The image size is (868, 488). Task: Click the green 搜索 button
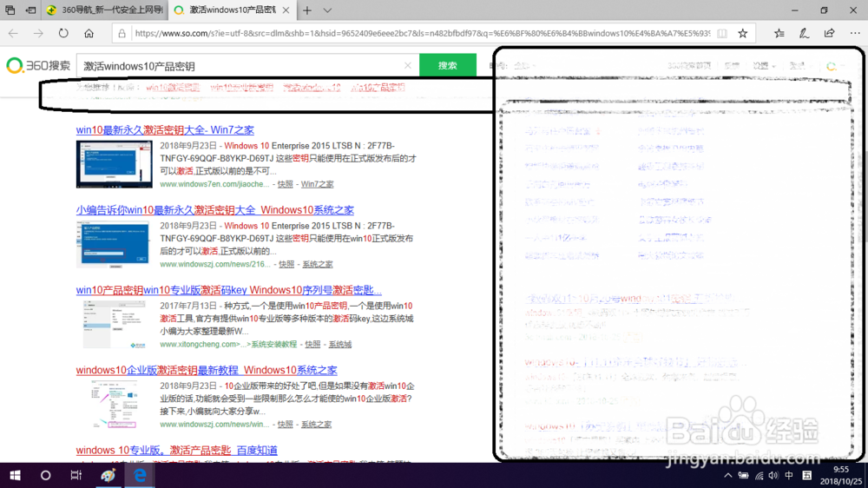click(448, 65)
